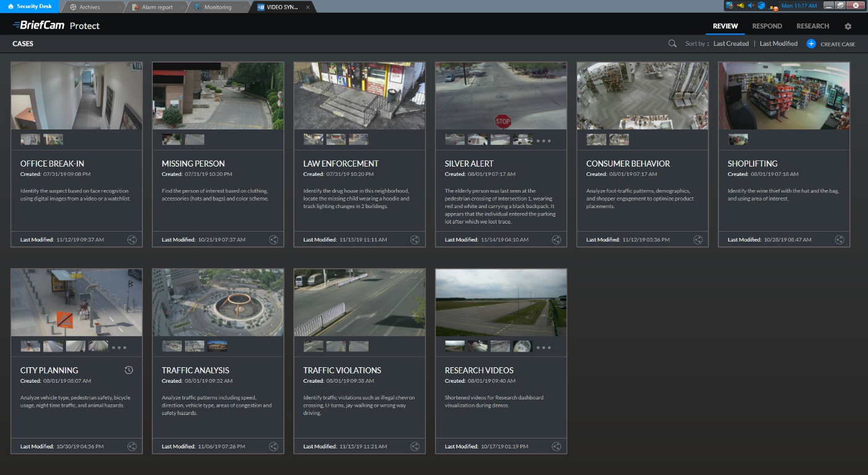Click the CREATE CASE button label

click(x=838, y=44)
